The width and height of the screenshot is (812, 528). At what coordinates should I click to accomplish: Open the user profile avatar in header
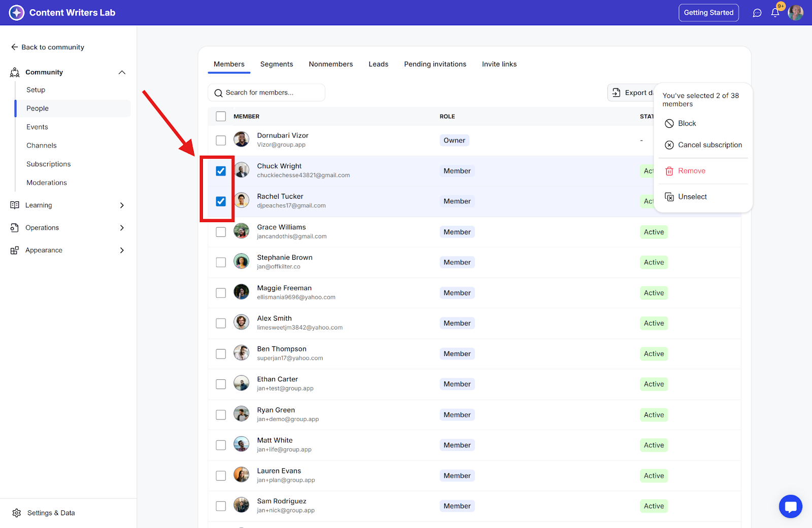[x=795, y=13]
